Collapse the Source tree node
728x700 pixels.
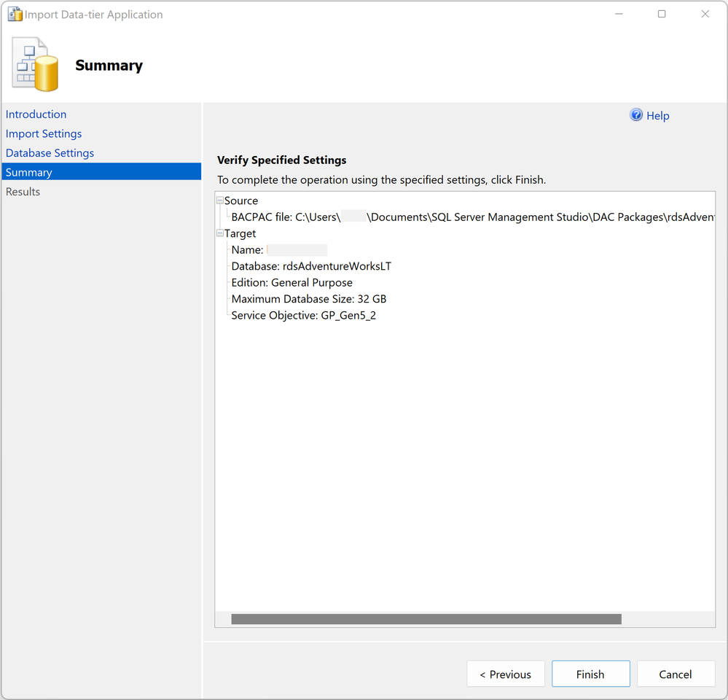pos(220,201)
